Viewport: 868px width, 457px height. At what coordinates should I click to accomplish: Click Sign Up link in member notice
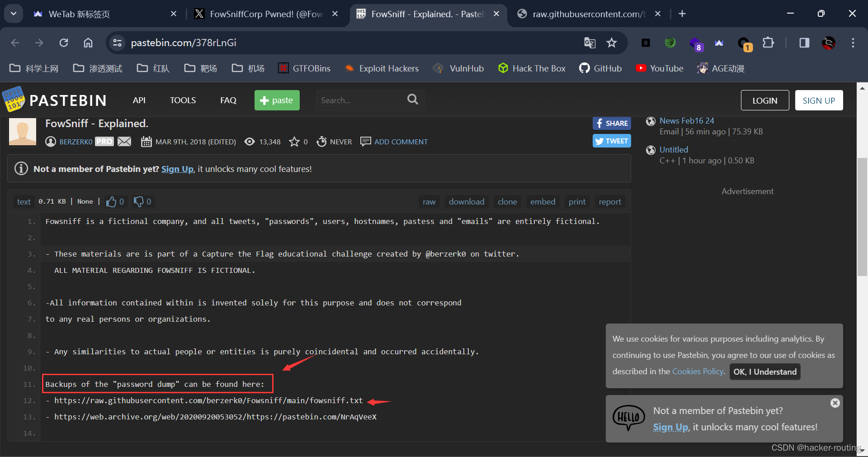177,169
